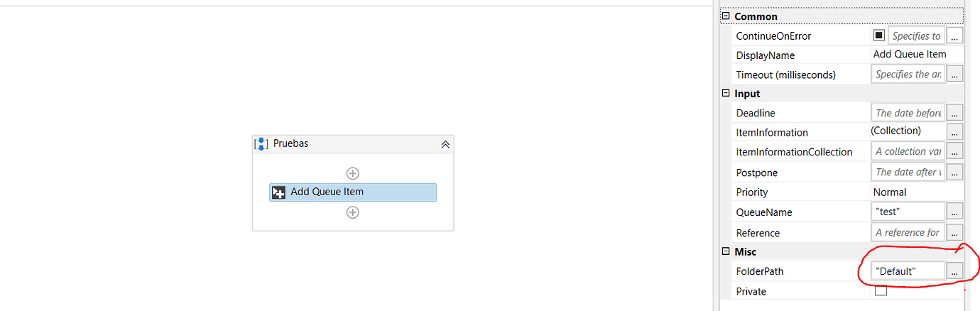Viewport: 980px width, 311px height.
Task: Open expression editor for FolderPath
Action: pyautogui.click(x=955, y=271)
